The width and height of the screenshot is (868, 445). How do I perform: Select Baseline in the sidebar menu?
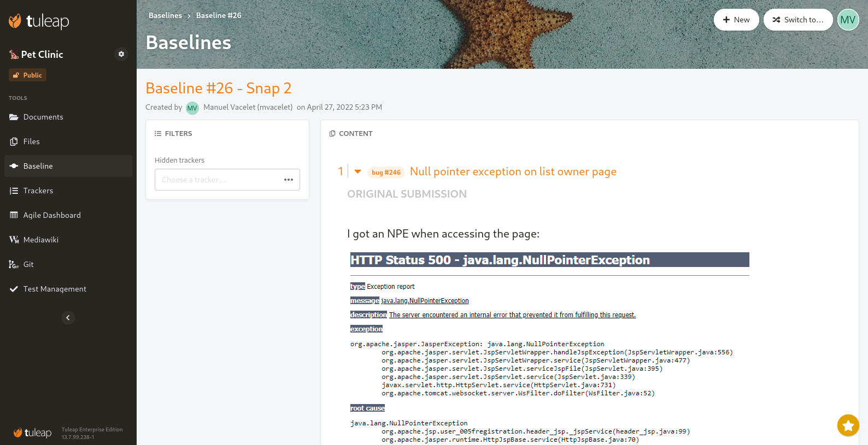click(x=38, y=166)
